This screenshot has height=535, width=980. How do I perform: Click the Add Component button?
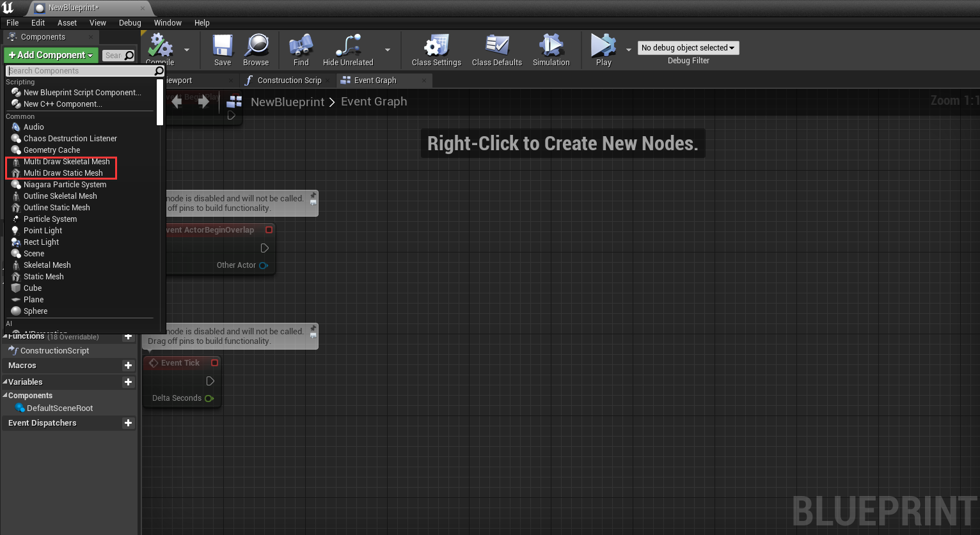point(51,55)
